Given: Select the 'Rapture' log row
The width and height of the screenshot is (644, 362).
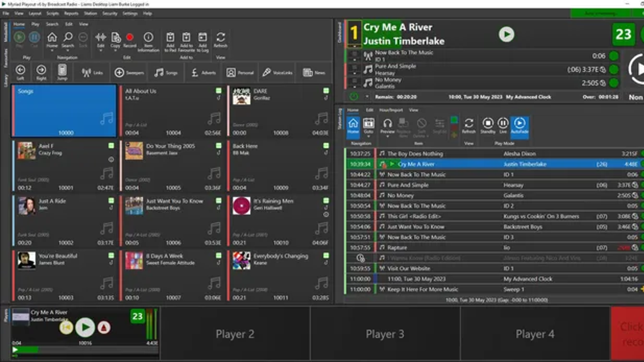Looking at the screenshot, I should pyautogui.click(x=495, y=248).
